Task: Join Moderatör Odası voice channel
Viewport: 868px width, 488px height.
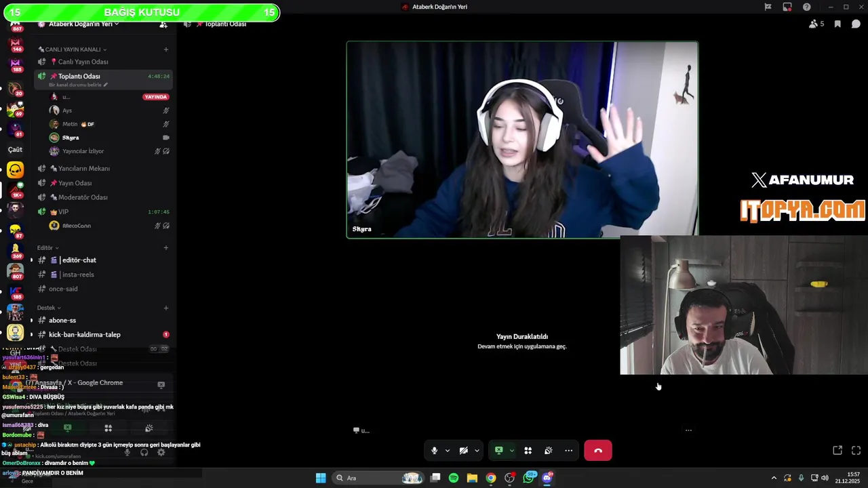Action: [103, 197]
